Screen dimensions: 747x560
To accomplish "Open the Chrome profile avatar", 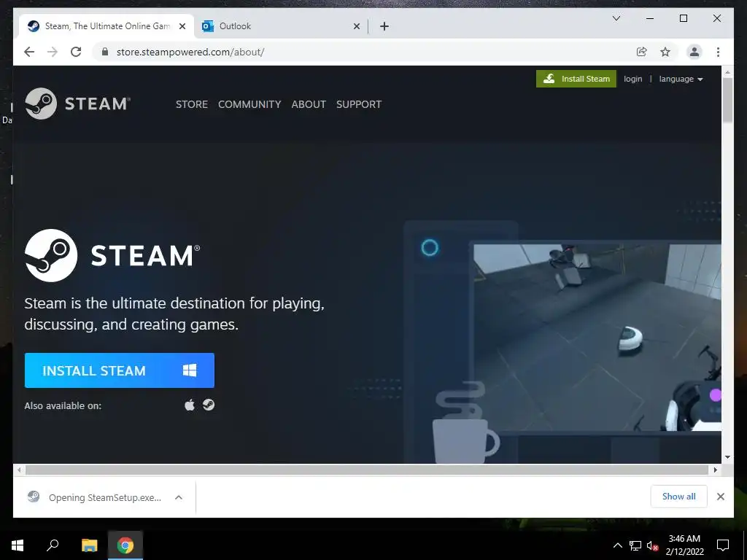I will tap(694, 52).
